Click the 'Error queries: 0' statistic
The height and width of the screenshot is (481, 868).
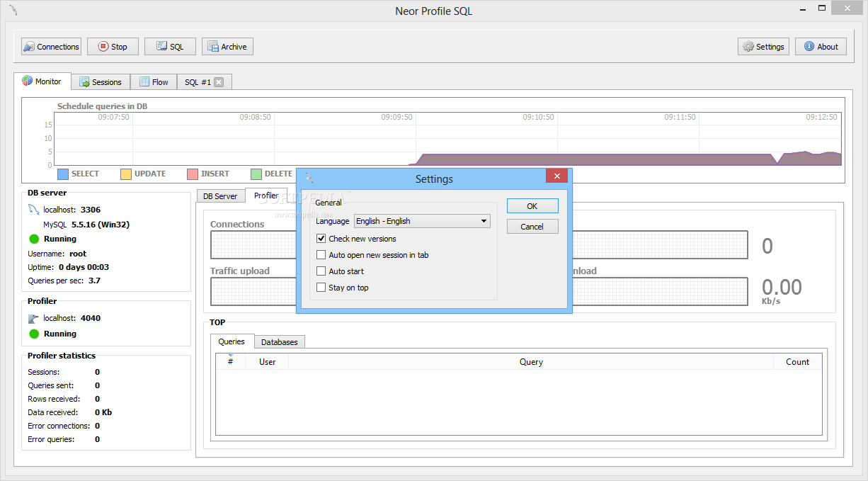pyautogui.click(x=64, y=439)
